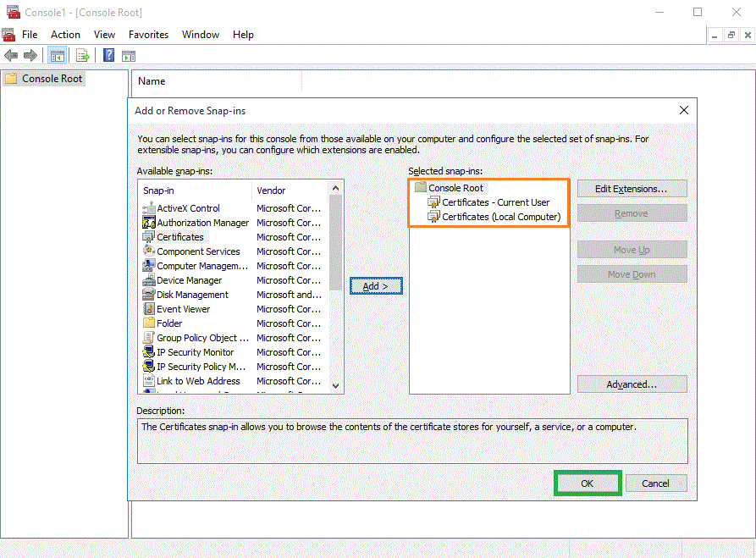
Task: Select Certificates (Local Computer) in selected snap-ins
Action: (501, 217)
